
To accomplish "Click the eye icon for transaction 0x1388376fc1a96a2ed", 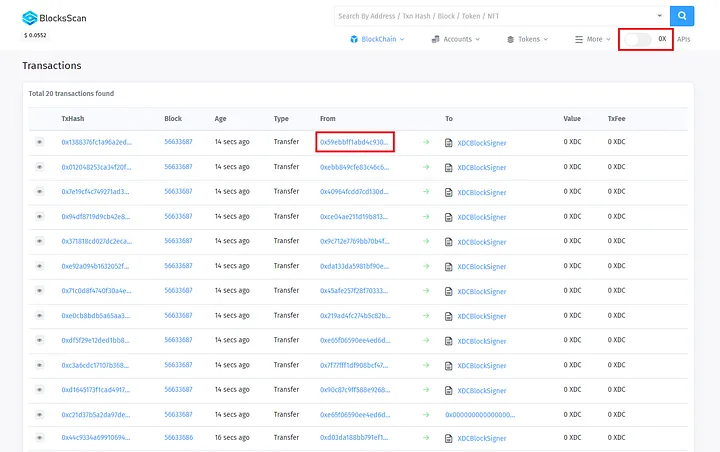I will tap(41, 142).
